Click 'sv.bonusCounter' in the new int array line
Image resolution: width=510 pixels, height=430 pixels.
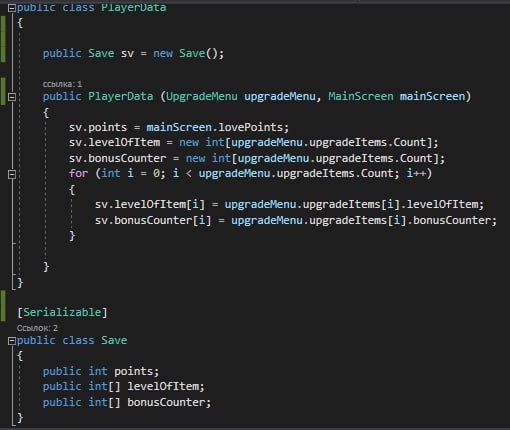coord(117,158)
